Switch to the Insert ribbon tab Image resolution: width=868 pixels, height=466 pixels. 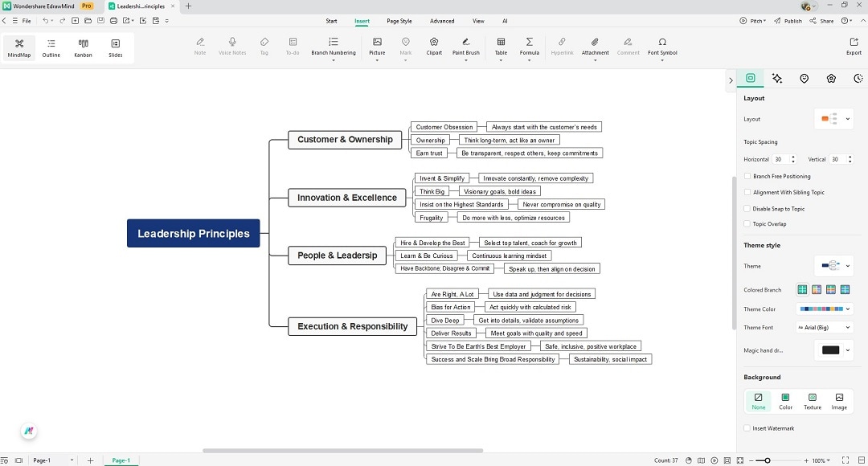click(362, 21)
